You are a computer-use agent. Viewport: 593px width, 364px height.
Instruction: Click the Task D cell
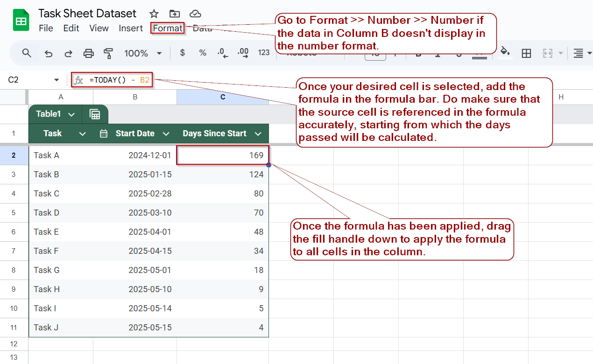point(61,213)
